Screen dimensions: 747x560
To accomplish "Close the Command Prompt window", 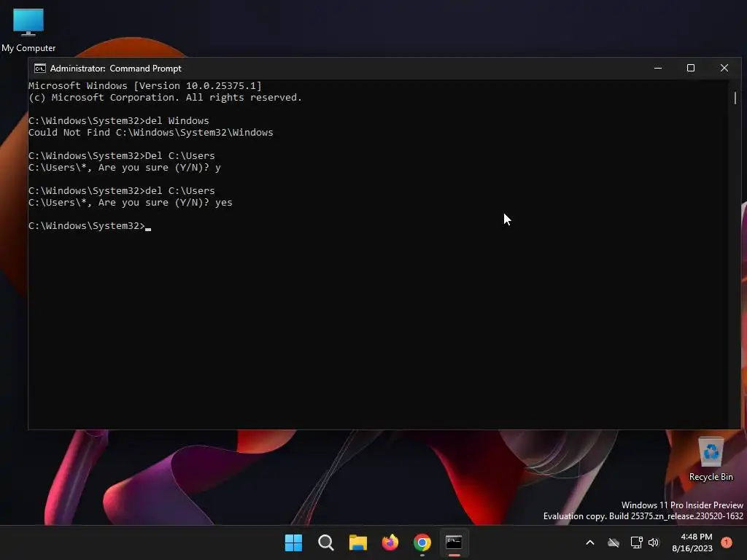I will [x=724, y=68].
